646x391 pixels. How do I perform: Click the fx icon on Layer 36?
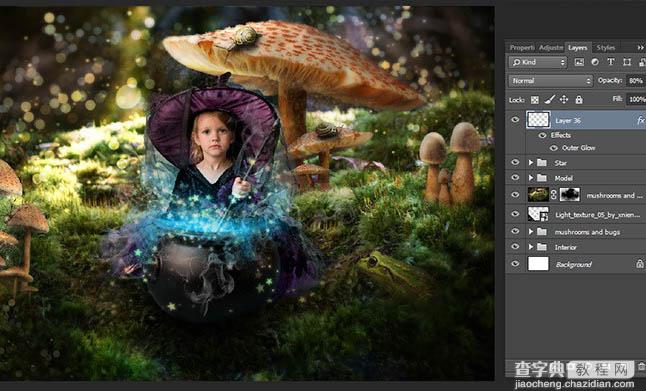(641, 120)
